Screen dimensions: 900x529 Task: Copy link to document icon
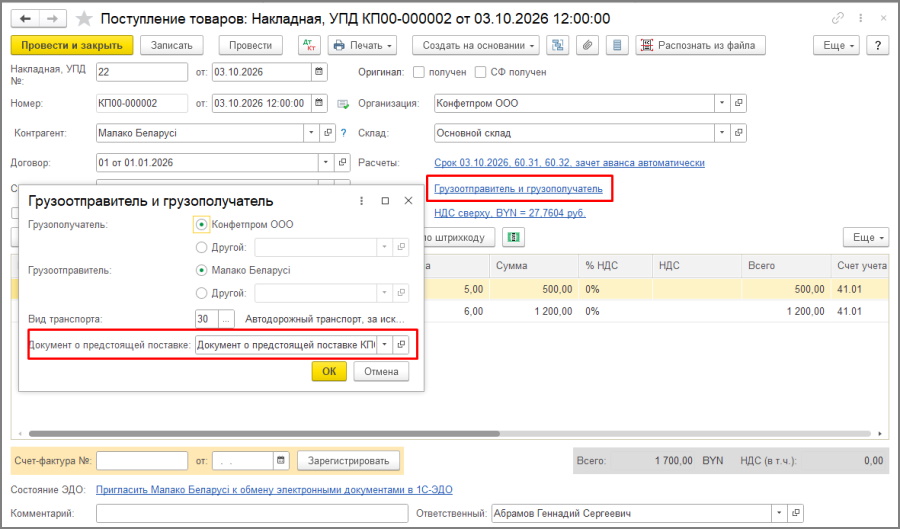(x=838, y=18)
